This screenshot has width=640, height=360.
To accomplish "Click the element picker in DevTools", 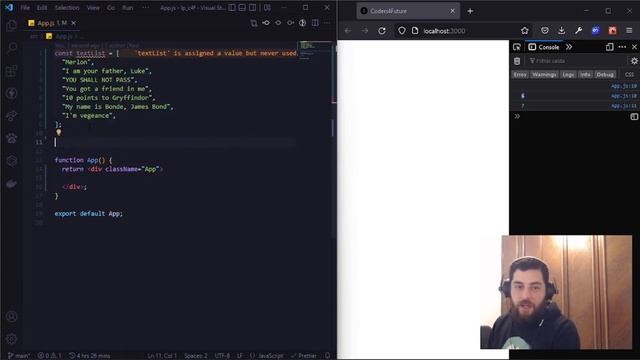I will tap(517, 47).
